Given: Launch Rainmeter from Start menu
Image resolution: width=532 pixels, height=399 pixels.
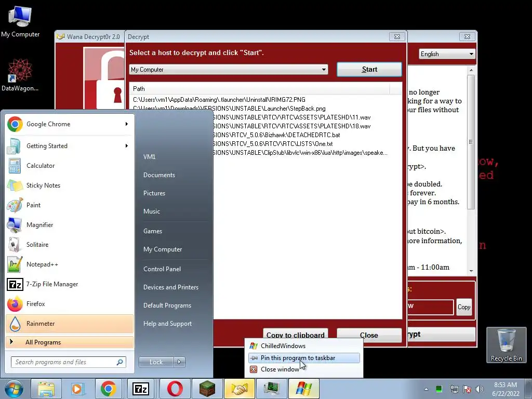Looking at the screenshot, I should click(70, 323).
